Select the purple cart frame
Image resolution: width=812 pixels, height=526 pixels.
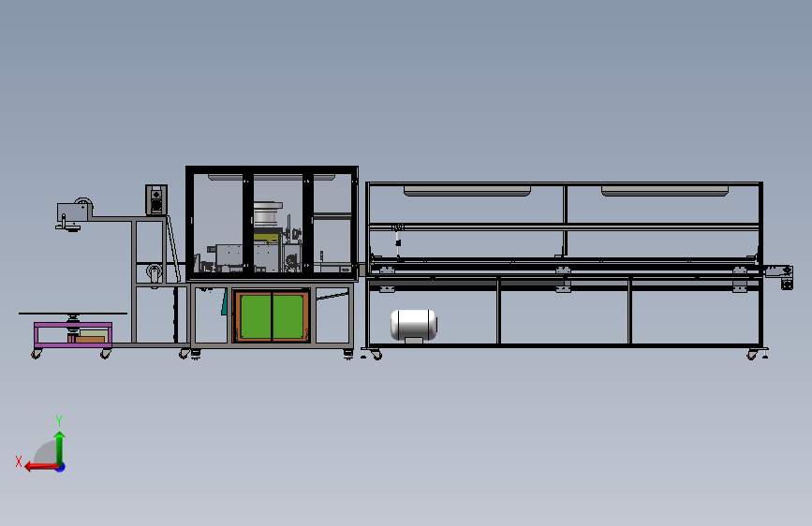(73, 335)
